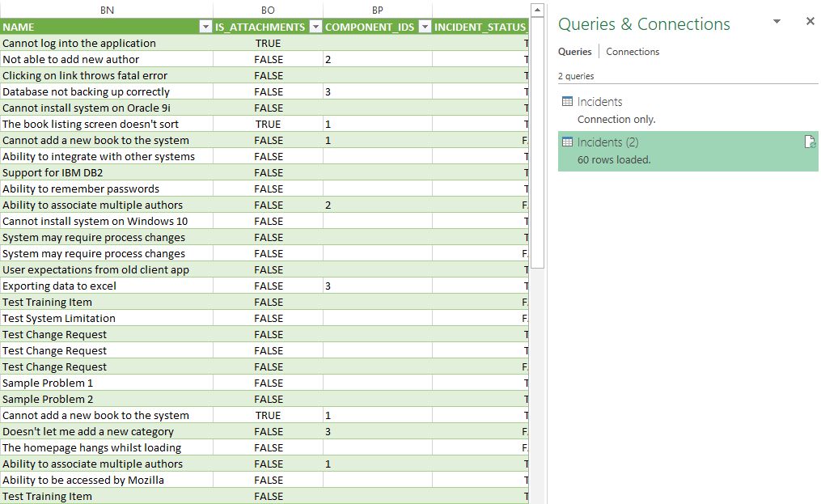Viewport: 821px width, 504px height.
Task: Switch to the Queries tab
Action: [574, 52]
